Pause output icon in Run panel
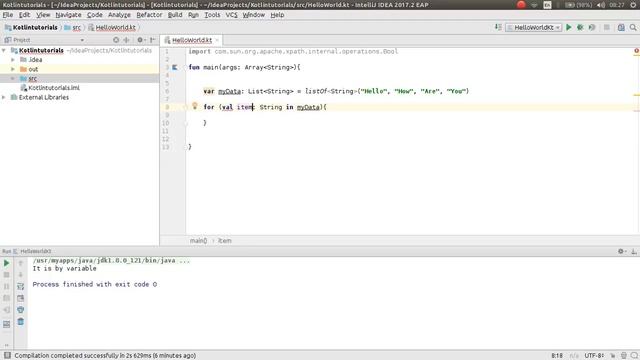640x360 pixels. 7,287
